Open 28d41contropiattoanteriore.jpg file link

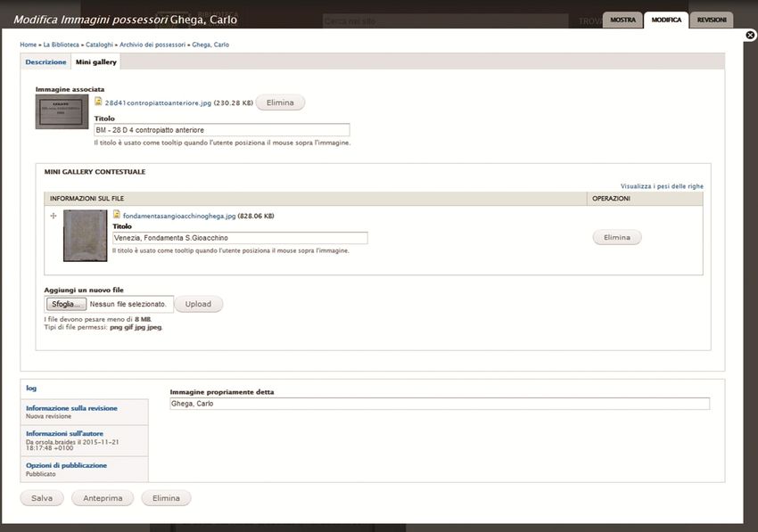click(158, 102)
